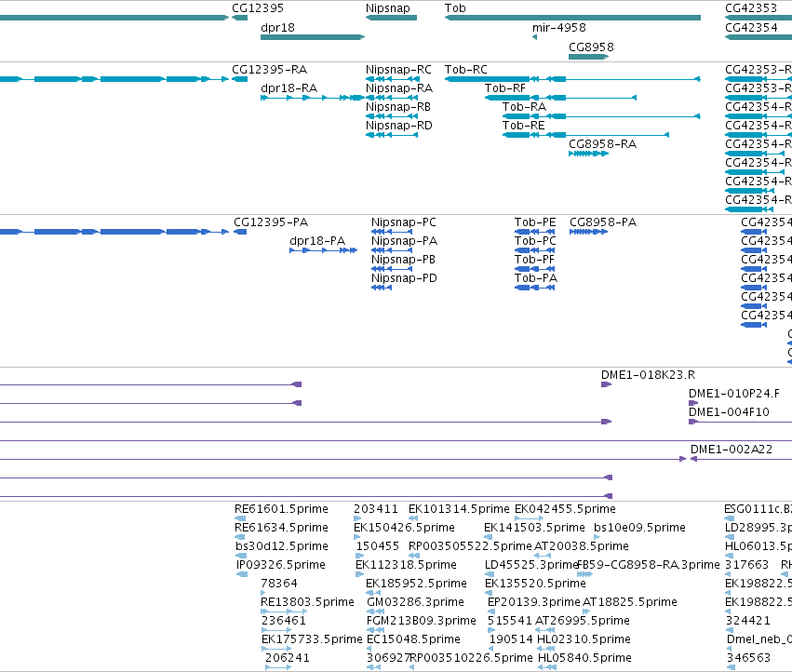Select the CG42353 gene label

point(751,8)
